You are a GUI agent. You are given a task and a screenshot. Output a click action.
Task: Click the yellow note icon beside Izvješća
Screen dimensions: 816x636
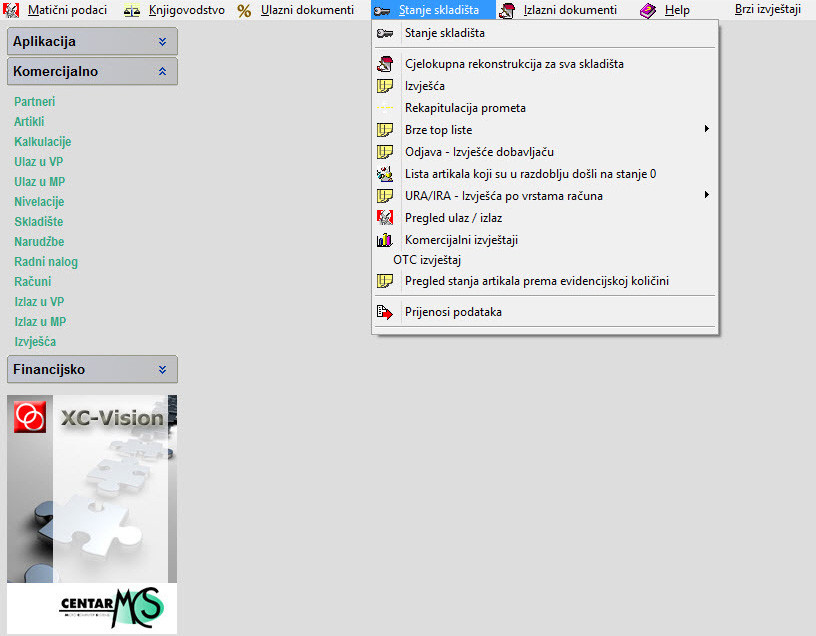(x=385, y=86)
